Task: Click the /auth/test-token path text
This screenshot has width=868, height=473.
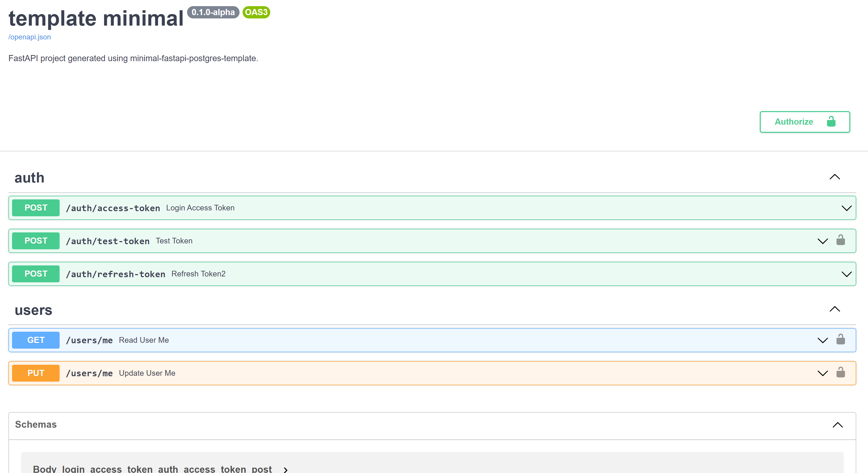Action: pos(107,241)
